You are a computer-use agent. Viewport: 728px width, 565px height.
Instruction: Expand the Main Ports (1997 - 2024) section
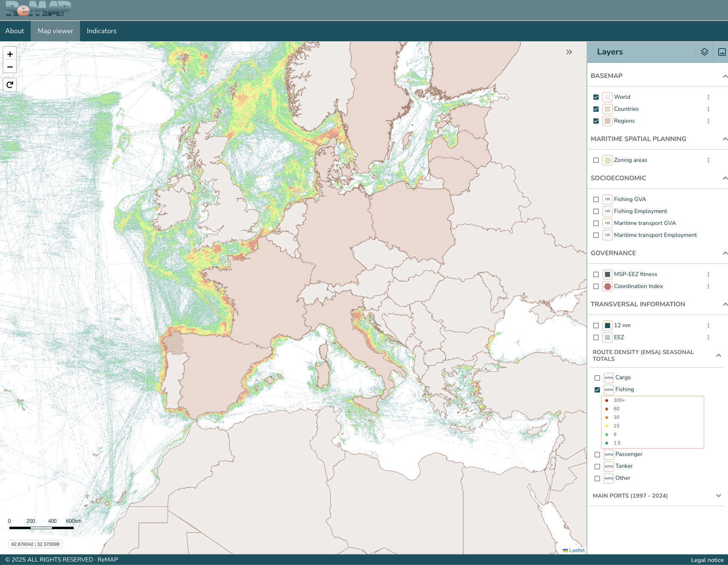[718, 496]
